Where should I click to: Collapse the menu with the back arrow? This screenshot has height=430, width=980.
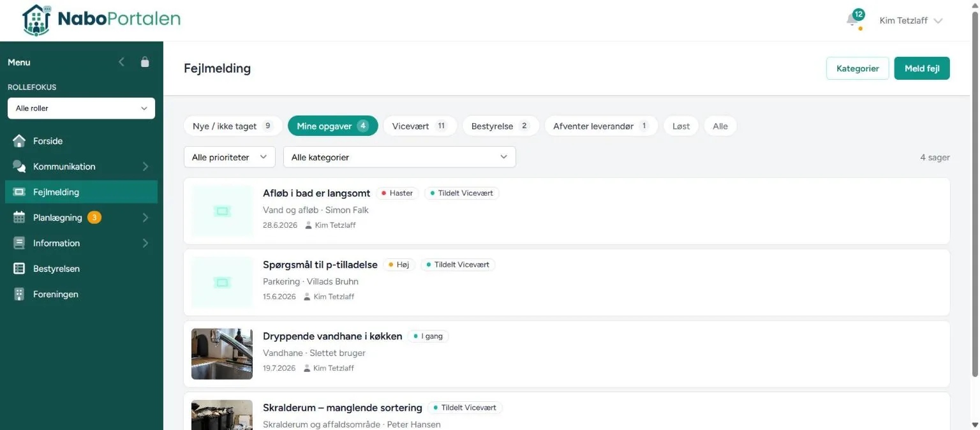122,62
